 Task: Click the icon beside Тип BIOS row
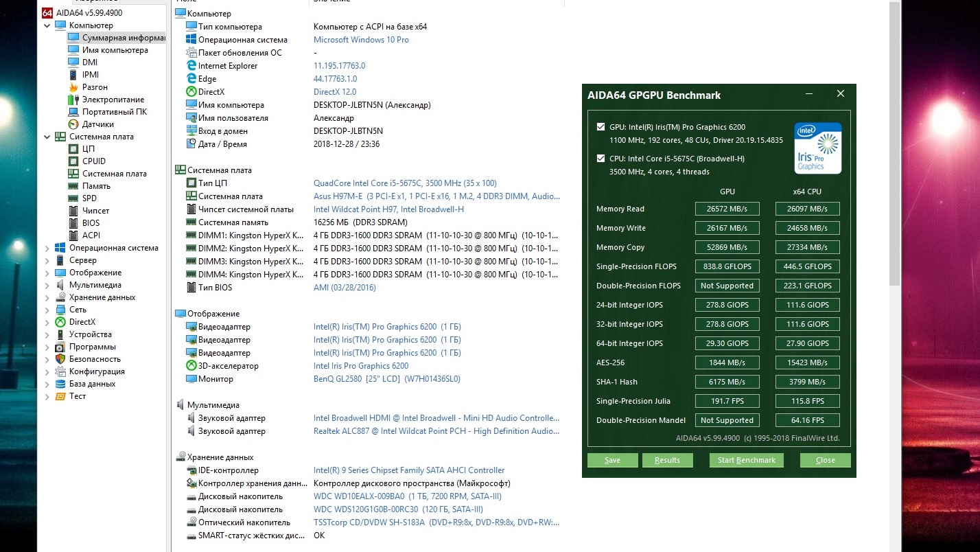coord(191,288)
